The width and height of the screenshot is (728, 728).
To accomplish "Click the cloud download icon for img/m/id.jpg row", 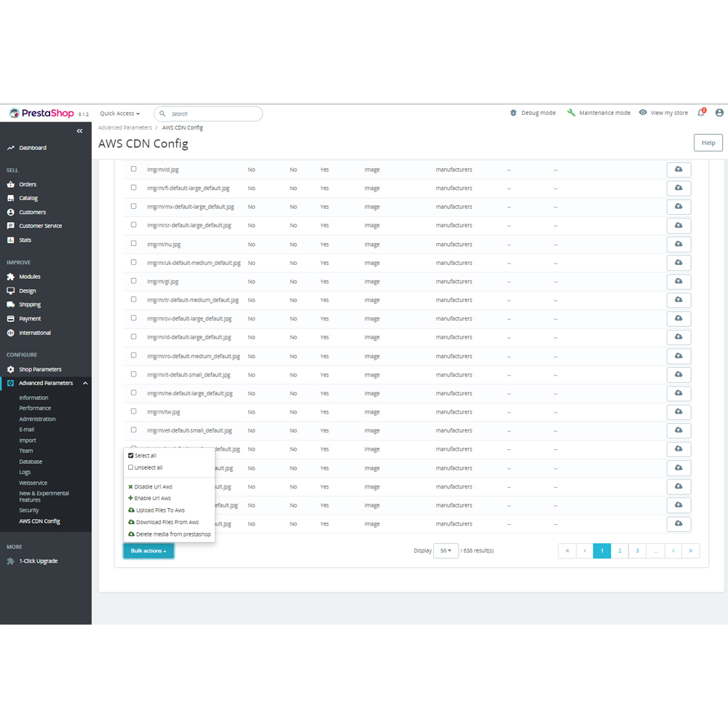I will (678, 169).
